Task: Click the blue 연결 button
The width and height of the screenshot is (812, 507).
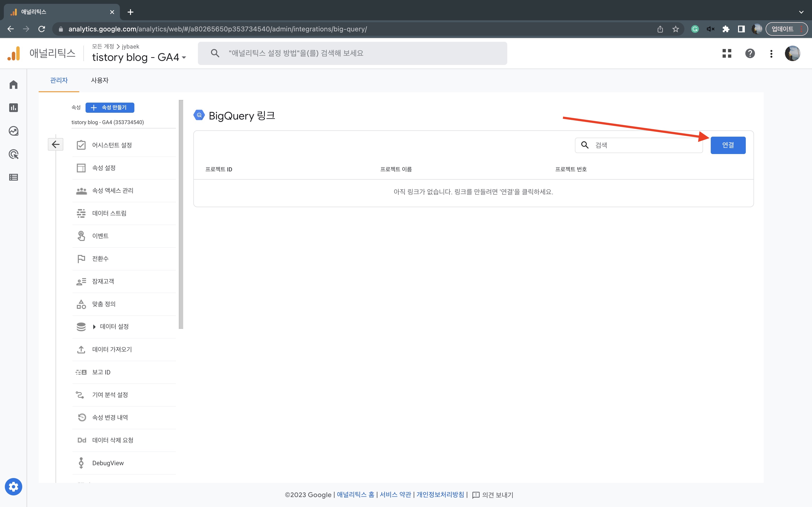Action: tap(728, 145)
